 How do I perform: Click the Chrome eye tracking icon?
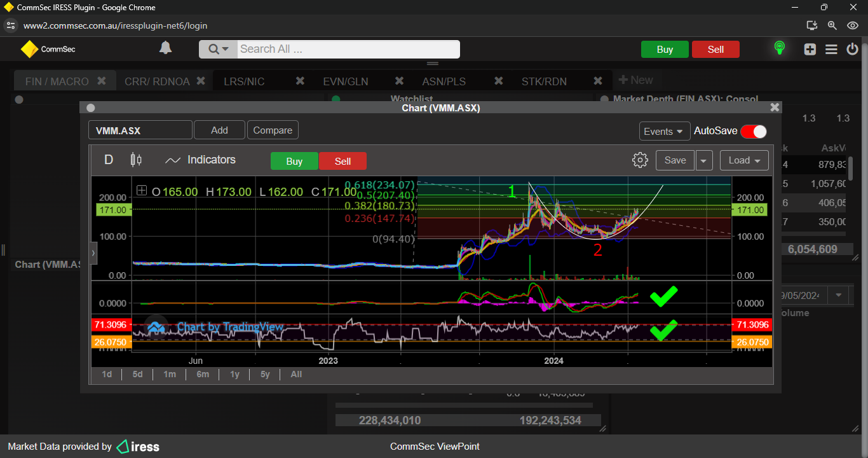(853, 25)
